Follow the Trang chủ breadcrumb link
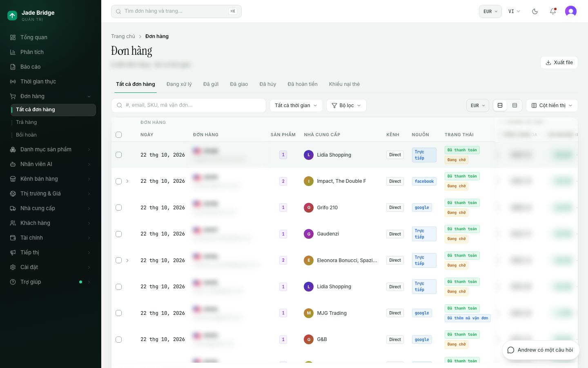Image resolution: width=588 pixels, height=368 pixels. point(123,36)
